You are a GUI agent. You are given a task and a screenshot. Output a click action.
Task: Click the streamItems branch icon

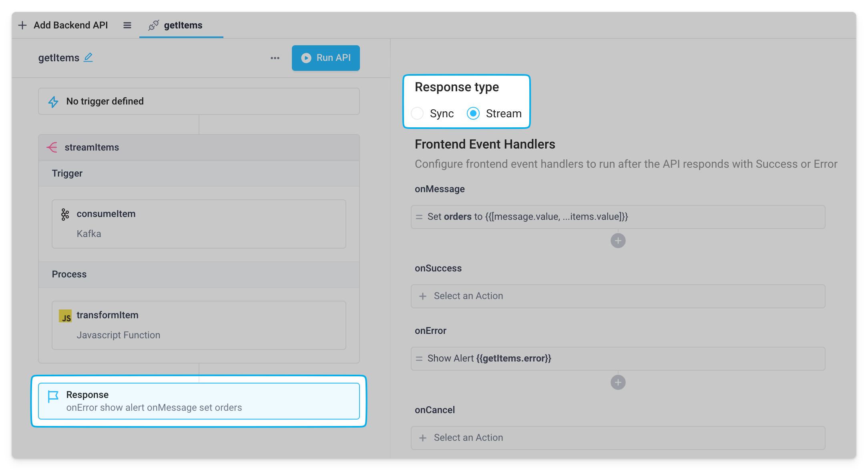click(52, 147)
